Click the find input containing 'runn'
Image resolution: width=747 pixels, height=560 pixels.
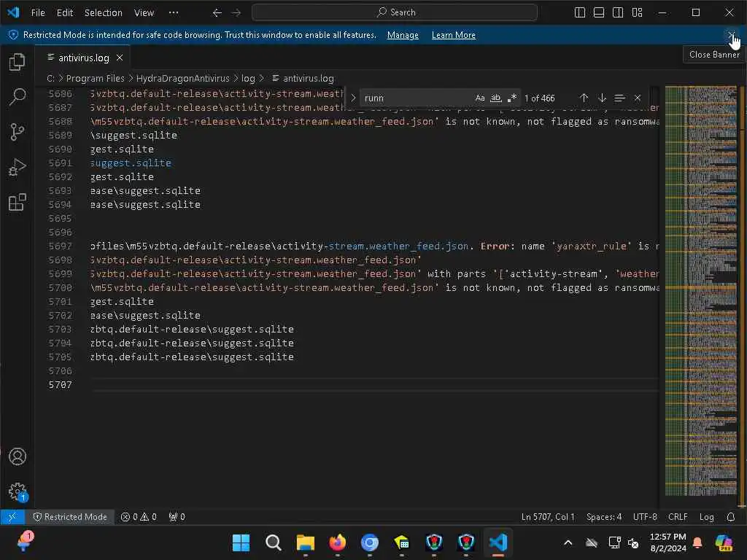coord(417,98)
